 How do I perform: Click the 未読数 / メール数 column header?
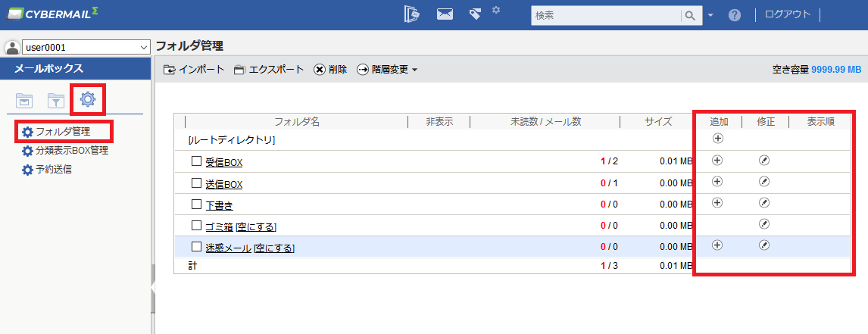pyautogui.click(x=545, y=122)
